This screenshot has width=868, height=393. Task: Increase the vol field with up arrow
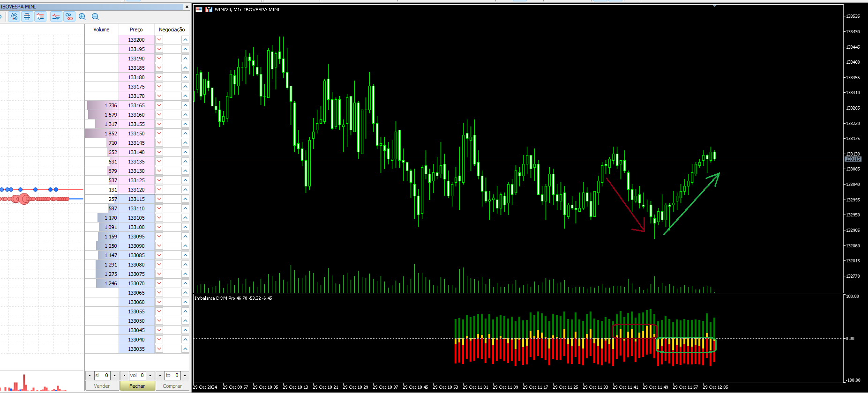pyautogui.click(x=150, y=376)
